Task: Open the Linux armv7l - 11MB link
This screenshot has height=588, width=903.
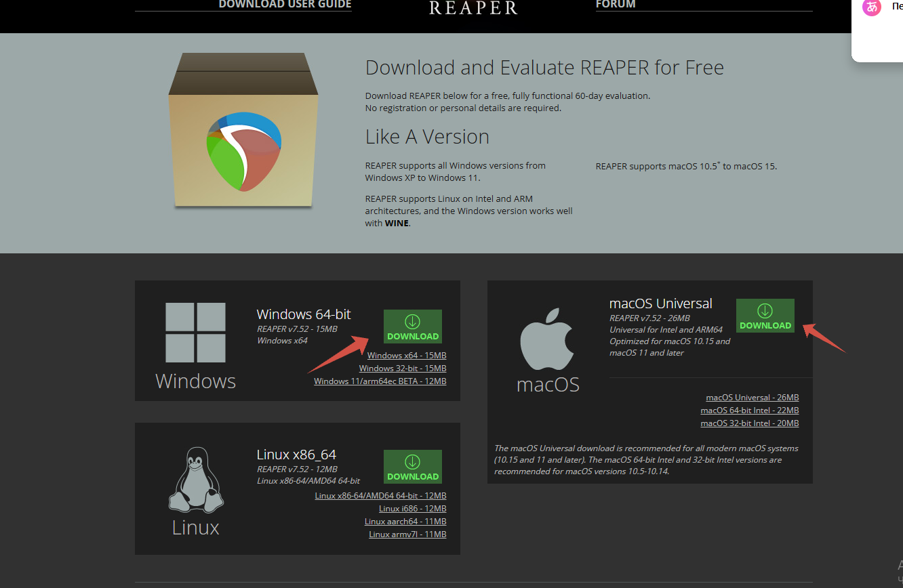Action: pos(407,534)
